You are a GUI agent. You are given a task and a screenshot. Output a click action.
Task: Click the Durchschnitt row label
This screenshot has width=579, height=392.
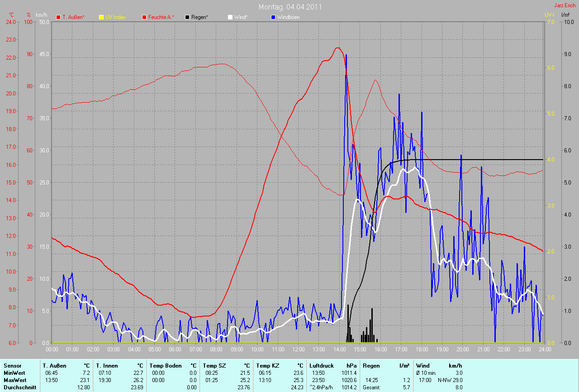19,387
